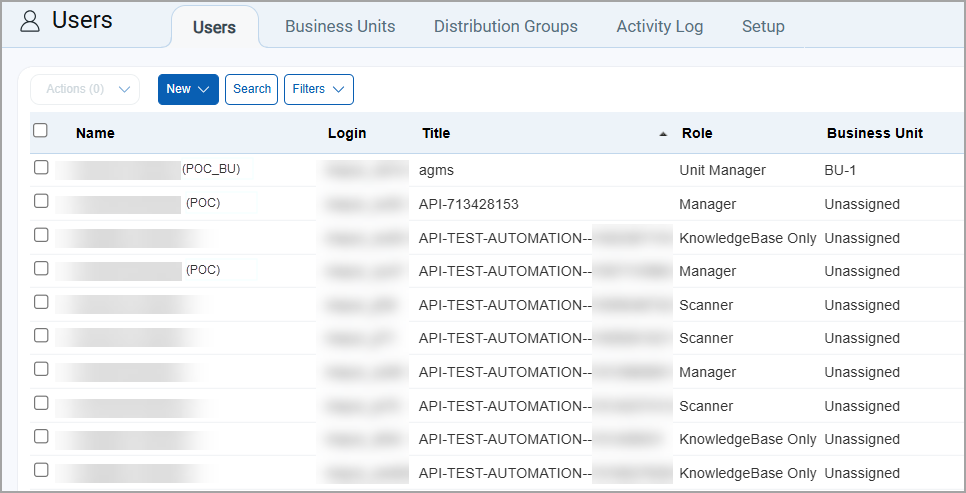The image size is (966, 493).
Task: Sort by the Title column header
Action: pyautogui.click(x=436, y=133)
